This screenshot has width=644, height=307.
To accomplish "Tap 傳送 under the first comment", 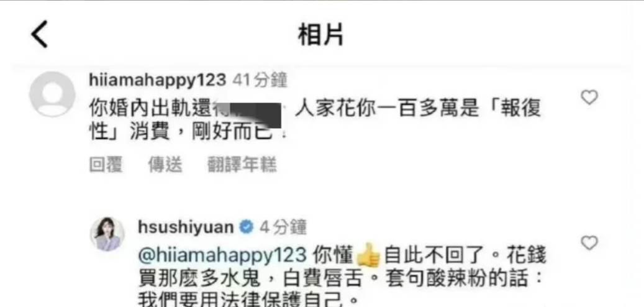I will [x=165, y=165].
